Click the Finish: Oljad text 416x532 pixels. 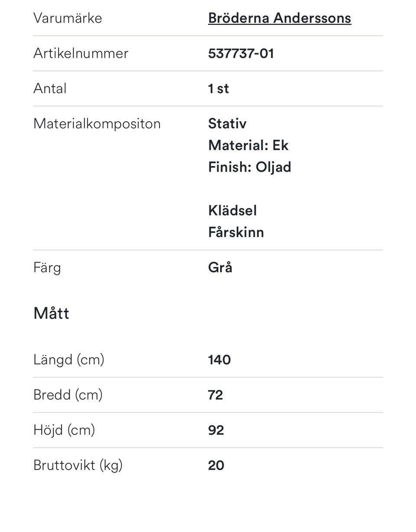[x=250, y=167]
